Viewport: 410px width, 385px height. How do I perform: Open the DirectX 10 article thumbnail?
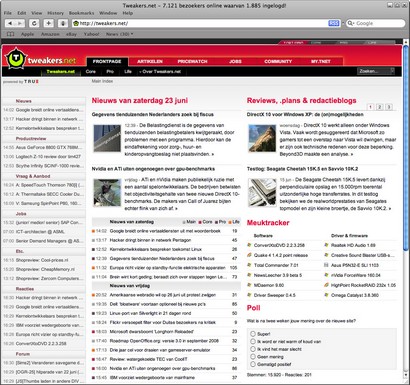[x=262, y=138]
